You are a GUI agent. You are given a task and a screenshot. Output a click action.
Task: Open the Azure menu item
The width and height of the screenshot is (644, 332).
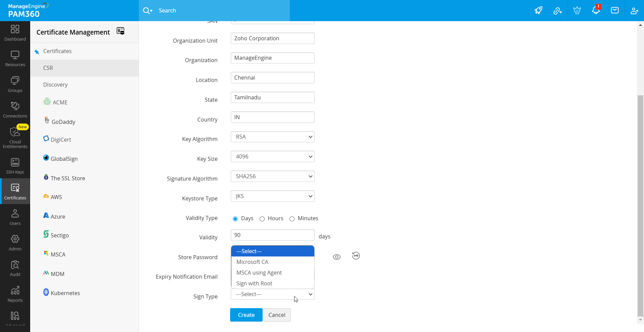point(54,216)
